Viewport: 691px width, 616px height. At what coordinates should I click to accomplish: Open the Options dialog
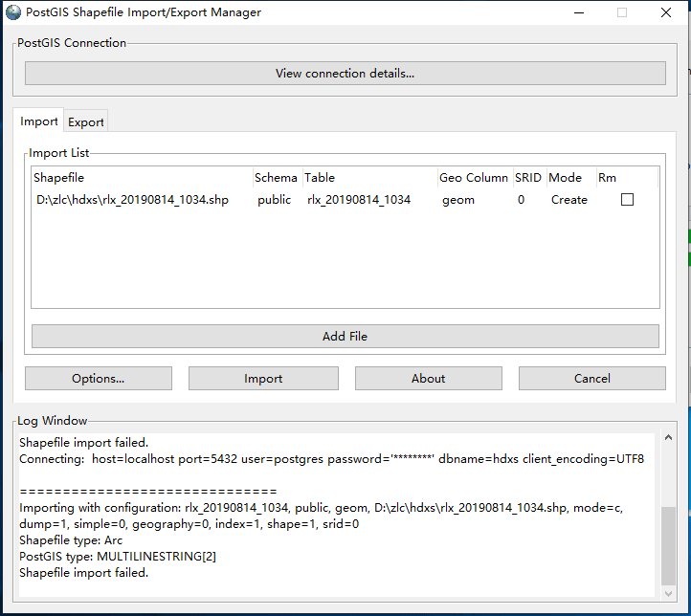pos(99,379)
